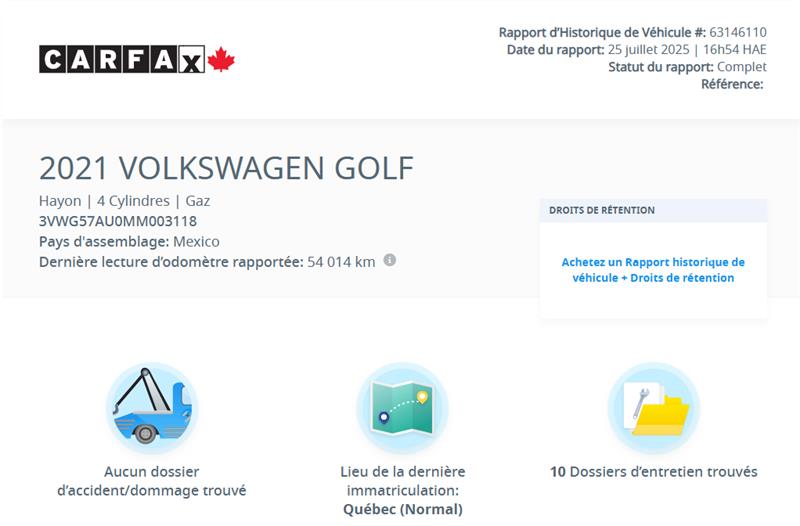Select the VIN 3VWG57AU0MM003118
800x526 pixels.
coord(118,221)
